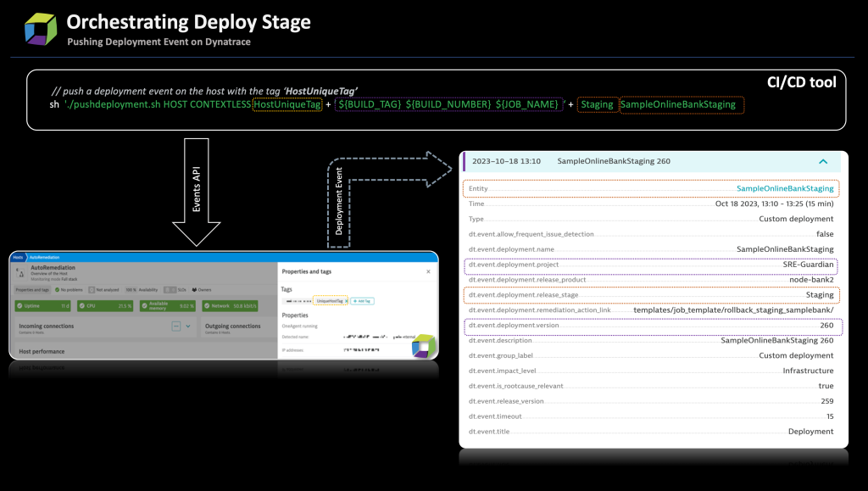
Task: Open the Incoming connections ellipsis selector
Action: [176, 326]
